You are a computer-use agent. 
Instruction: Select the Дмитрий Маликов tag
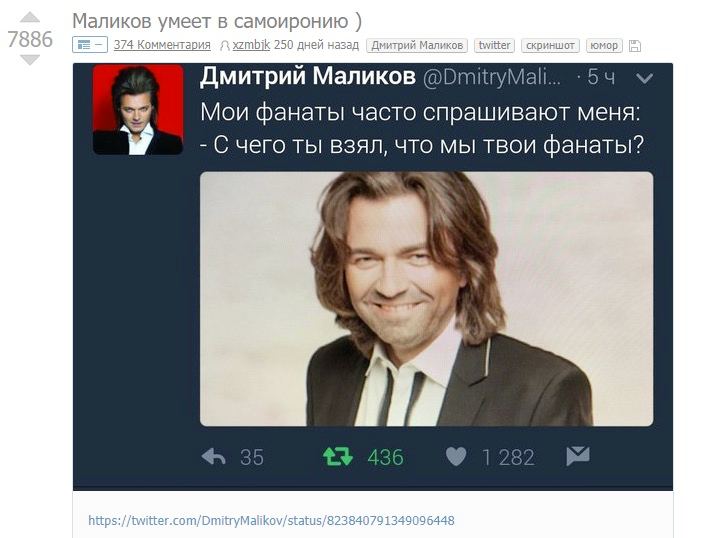click(x=417, y=45)
